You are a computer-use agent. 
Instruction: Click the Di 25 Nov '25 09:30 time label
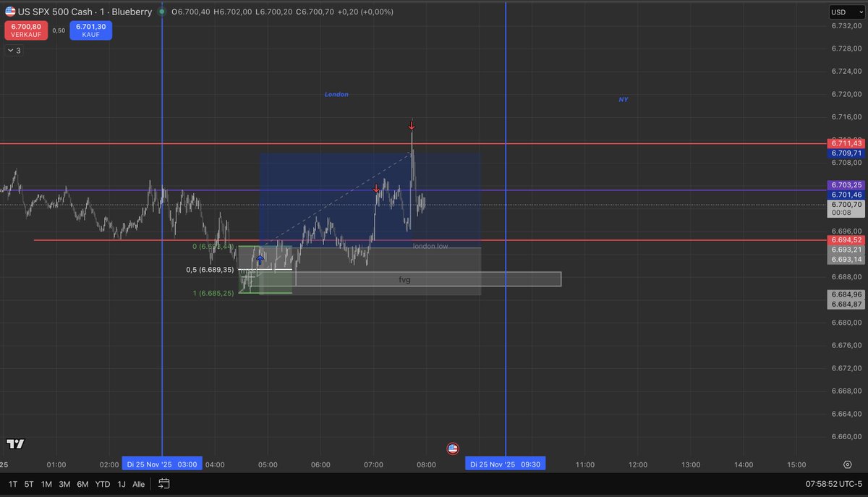[505, 464]
